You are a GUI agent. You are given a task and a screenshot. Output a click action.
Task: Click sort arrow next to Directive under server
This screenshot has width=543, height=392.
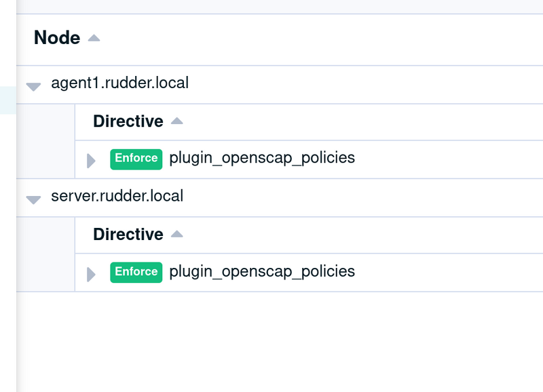[177, 234]
